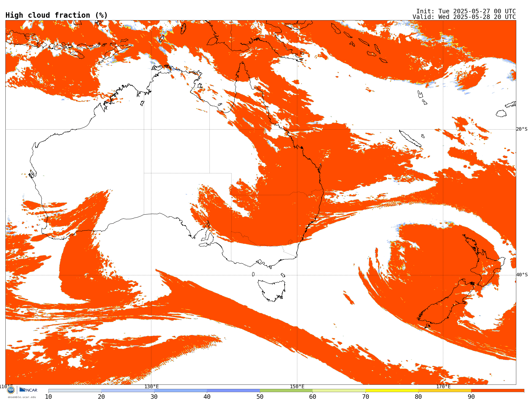This screenshot has height=400, width=532.
Task: Click the NCAR logo
Action: pos(28,390)
